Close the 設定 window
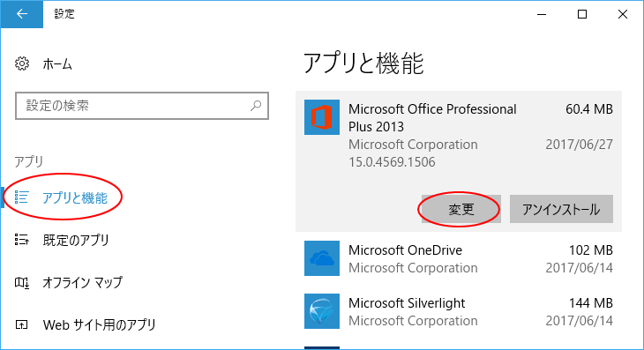This screenshot has width=644, height=350. (x=623, y=14)
